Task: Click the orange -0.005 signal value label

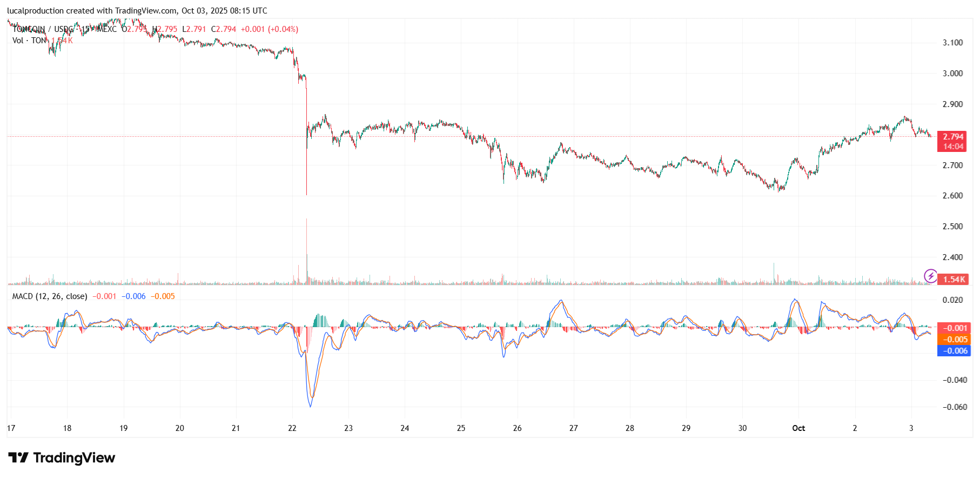Action: click(955, 340)
